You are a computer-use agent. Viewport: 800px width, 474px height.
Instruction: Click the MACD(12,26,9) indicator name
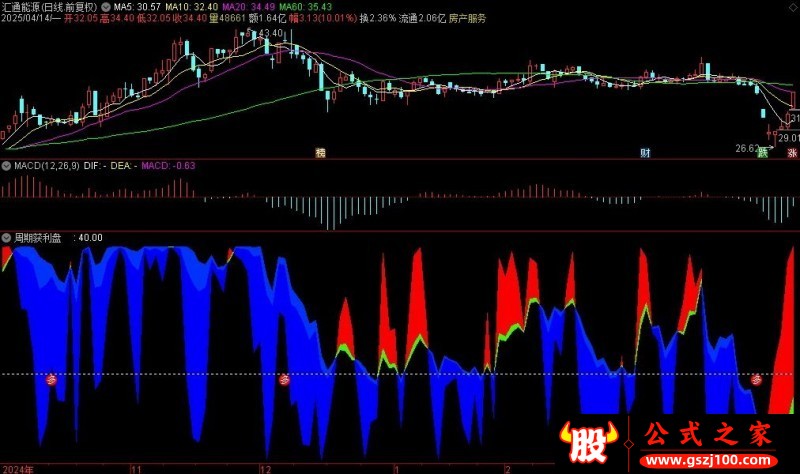[47, 166]
